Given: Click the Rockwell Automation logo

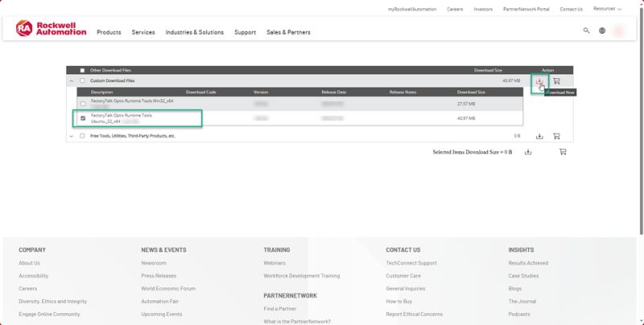Looking at the screenshot, I should coord(51,28).
